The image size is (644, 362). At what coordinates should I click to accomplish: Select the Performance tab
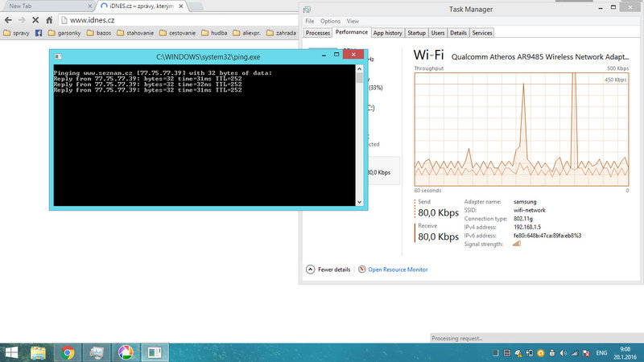point(352,32)
